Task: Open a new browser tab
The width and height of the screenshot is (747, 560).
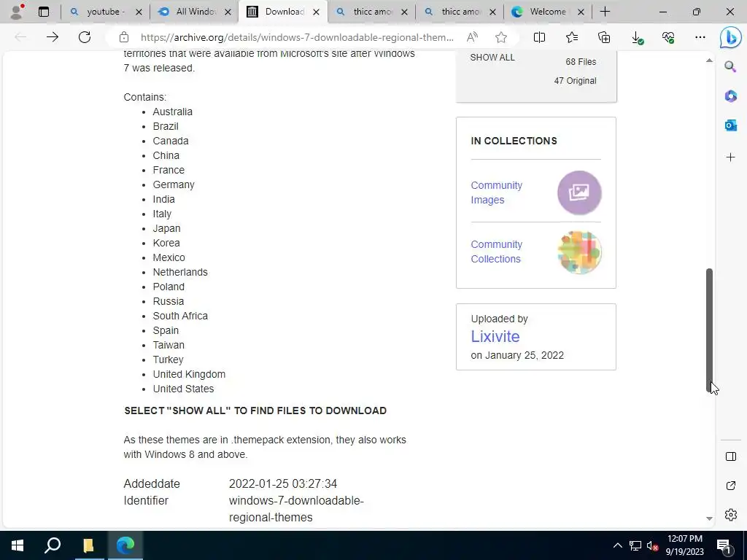Action: point(605,12)
